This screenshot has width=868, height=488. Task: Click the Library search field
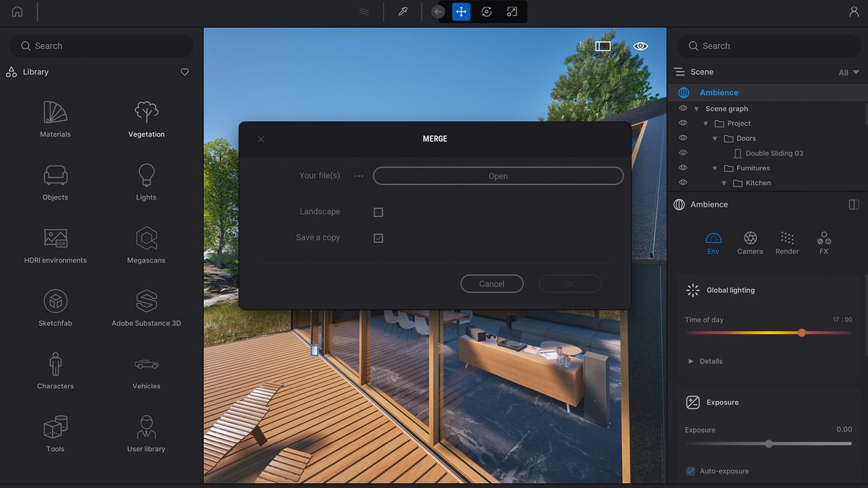point(101,46)
